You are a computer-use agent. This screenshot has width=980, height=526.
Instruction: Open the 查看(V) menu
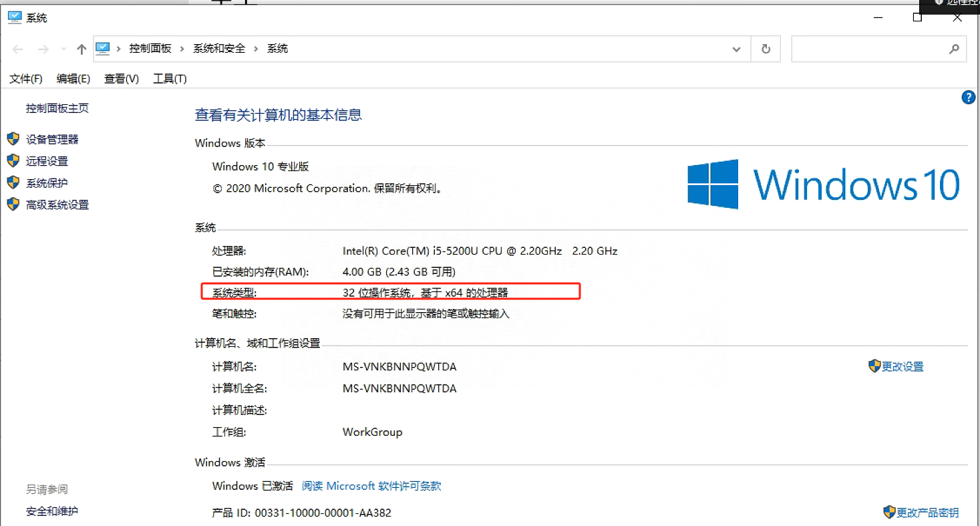click(122, 79)
